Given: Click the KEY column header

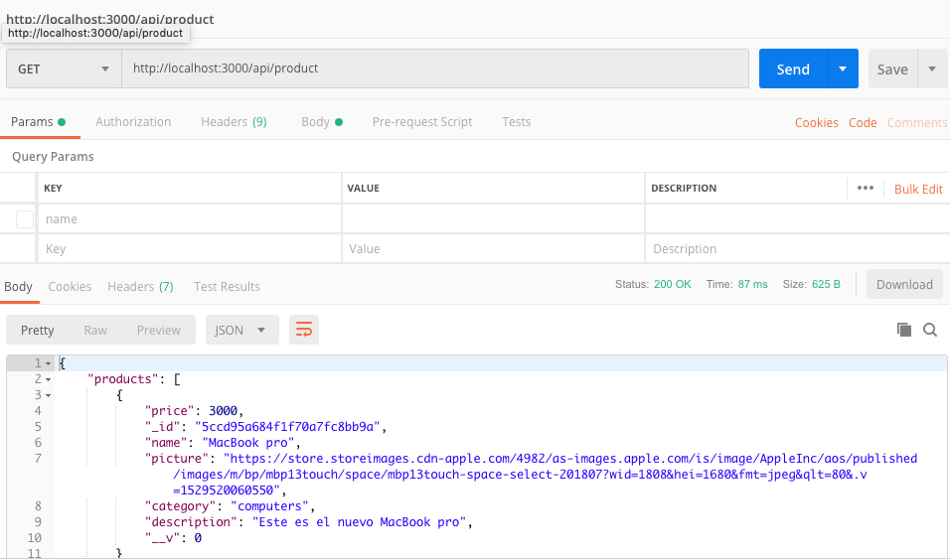Looking at the screenshot, I should [x=53, y=189].
